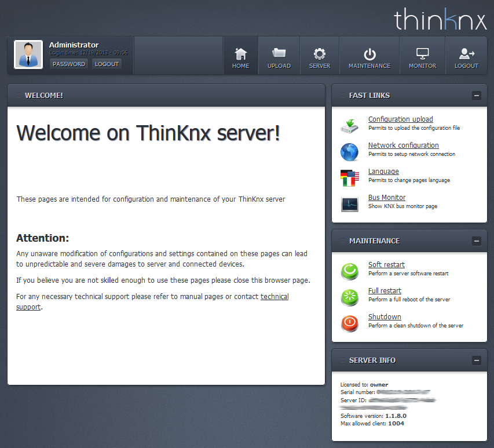Image resolution: width=494 pixels, height=448 pixels.
Task: Click the Max allowed client 1004 value
Action: pos(396,424)
